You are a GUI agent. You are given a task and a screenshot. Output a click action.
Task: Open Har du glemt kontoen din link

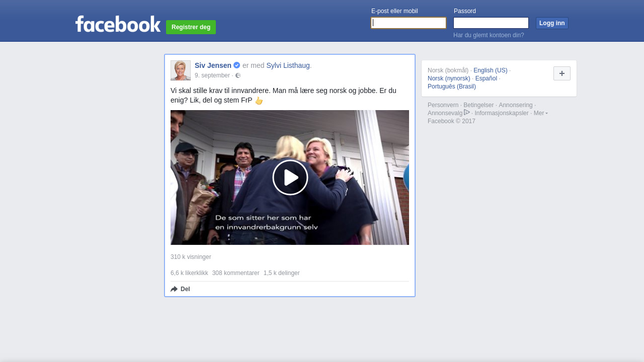[489, 35]
